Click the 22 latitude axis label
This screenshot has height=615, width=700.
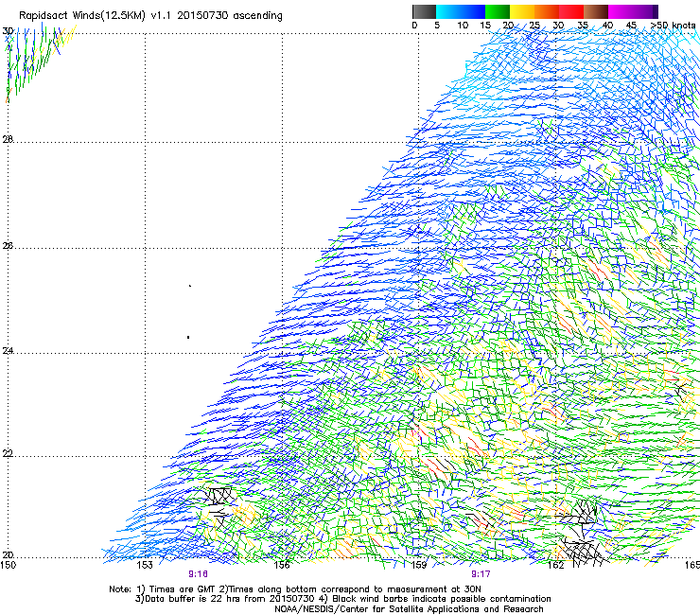coord(8,454)
